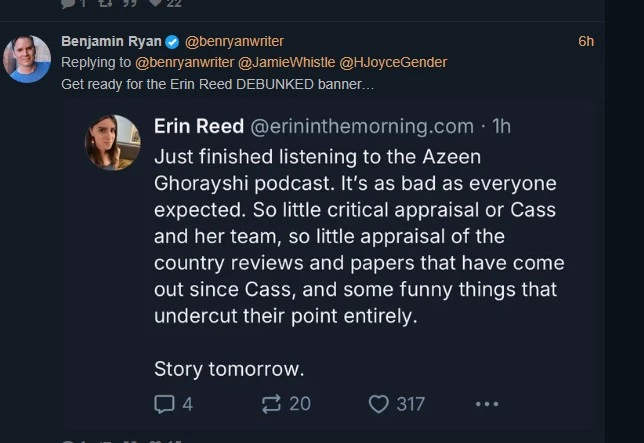Viewport: 644px width, 443px height.
Task: Click the 317 likes count
Action: point(410,404)
